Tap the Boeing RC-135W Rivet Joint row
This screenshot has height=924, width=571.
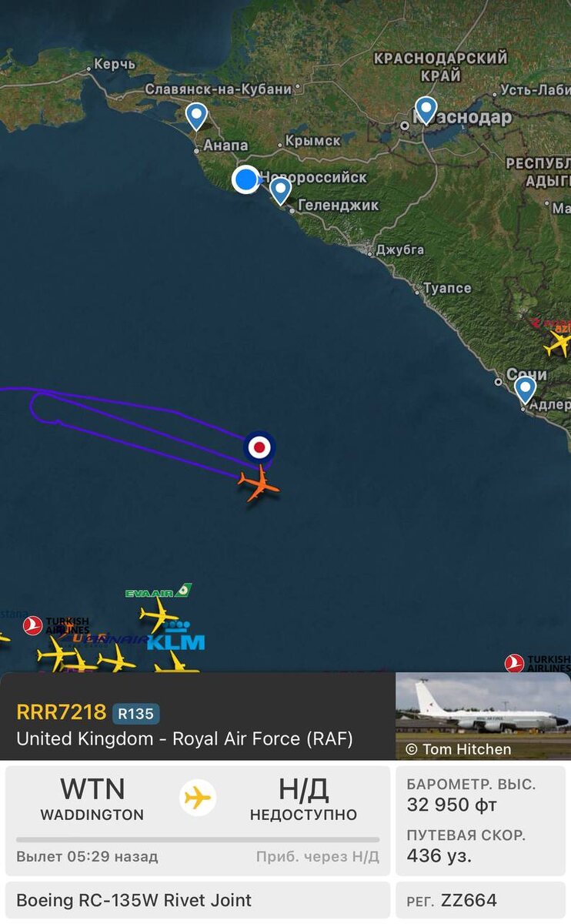tap(198, 900)
